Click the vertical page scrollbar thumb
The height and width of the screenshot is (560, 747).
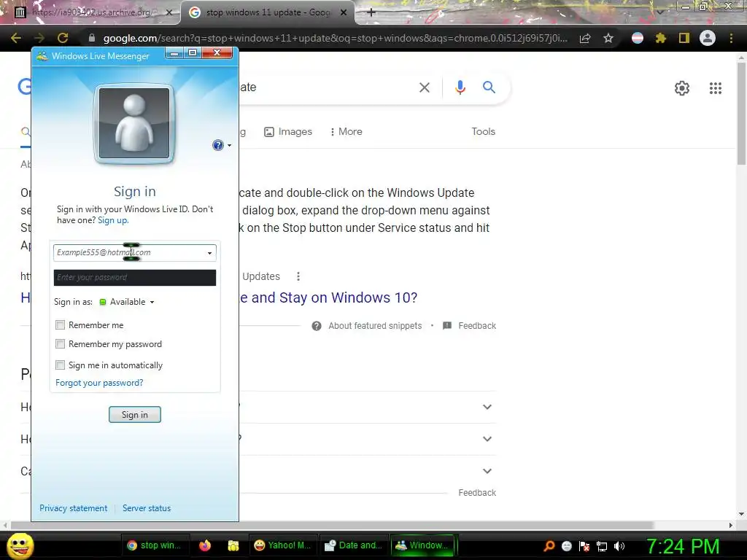[741, 113]
